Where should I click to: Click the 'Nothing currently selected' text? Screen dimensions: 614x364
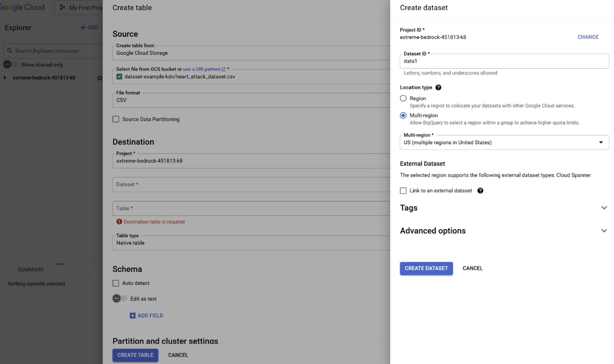click(37, 284)
